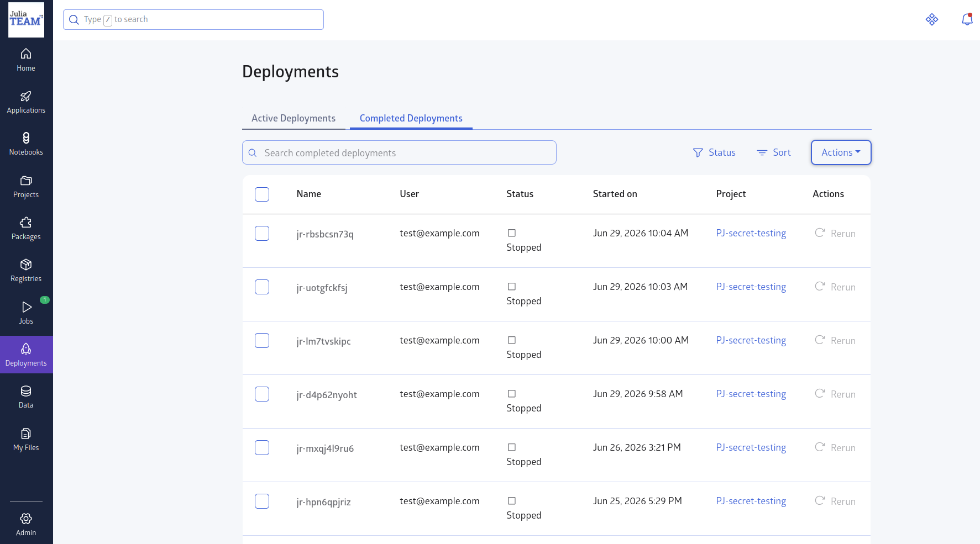980x544 pixels.
Task: Open PJ-secret-testing link for jr-d4p62nyoht
Action: point(751,394)
